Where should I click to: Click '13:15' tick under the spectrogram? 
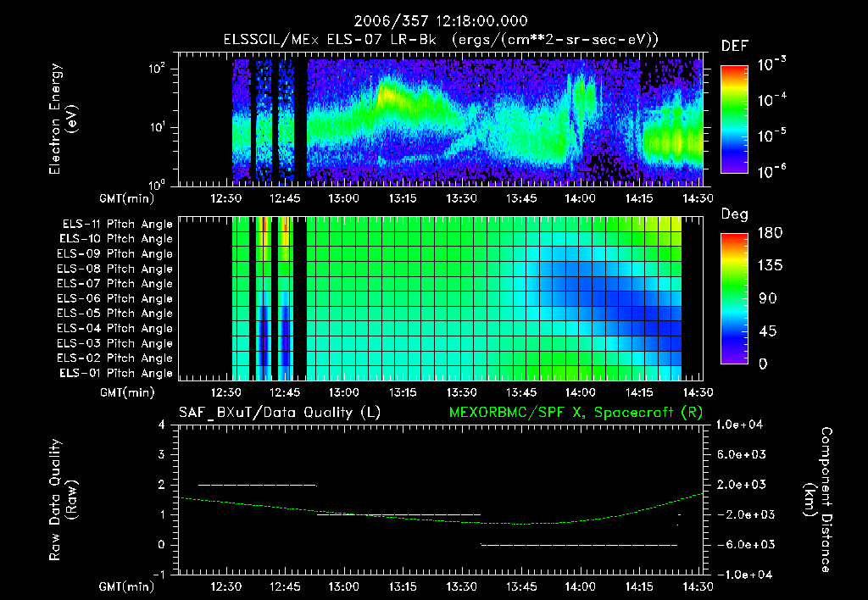pyautogui.click(x=403, y=198)
